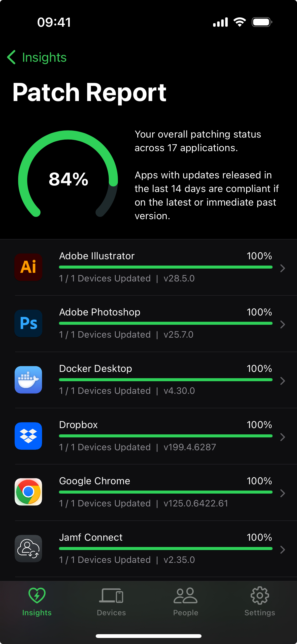Open Jamf Connect row chevron
The image size is (297, 644).
(x=282, y=550)
